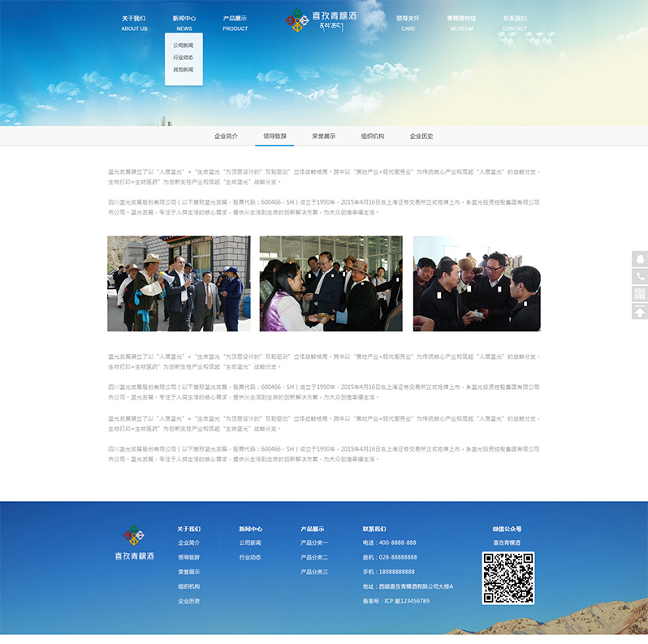
Task: Click the header logo 喜孜青稞酒
Action: pos(323,20)
